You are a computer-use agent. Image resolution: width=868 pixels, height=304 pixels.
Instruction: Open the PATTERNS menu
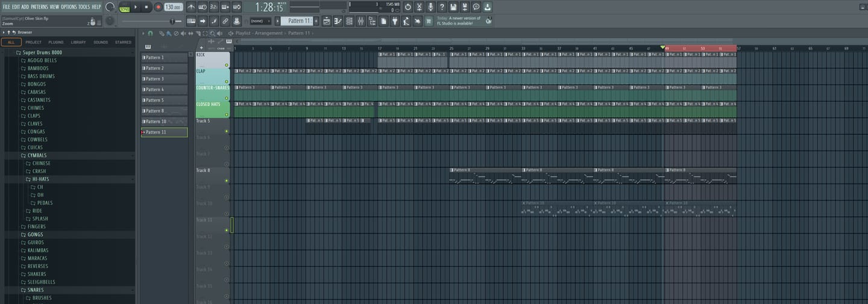tap(40, 7)
